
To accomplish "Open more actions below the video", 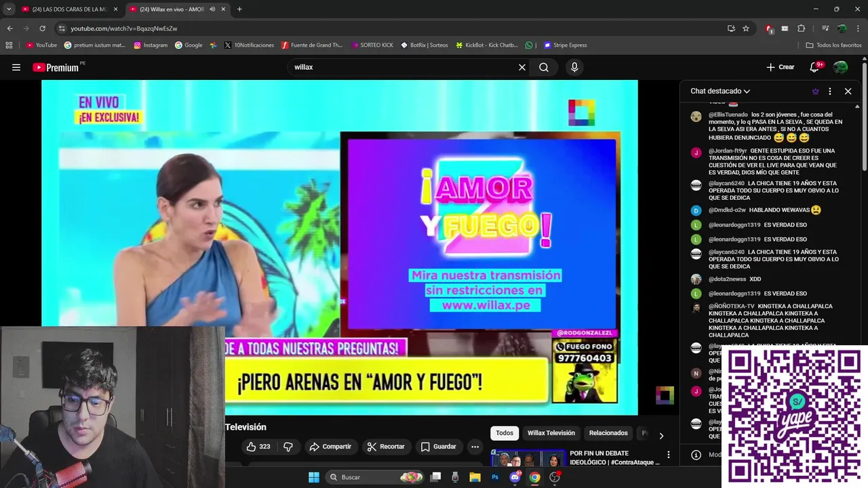I will point(475,447).
